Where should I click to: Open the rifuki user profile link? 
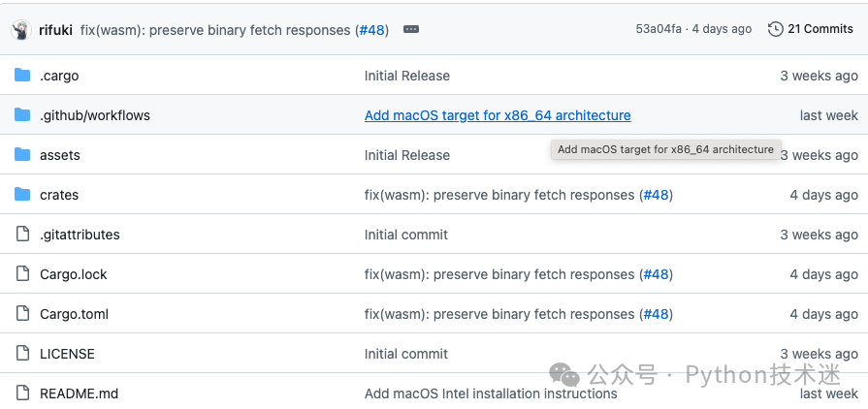point(55,30)
